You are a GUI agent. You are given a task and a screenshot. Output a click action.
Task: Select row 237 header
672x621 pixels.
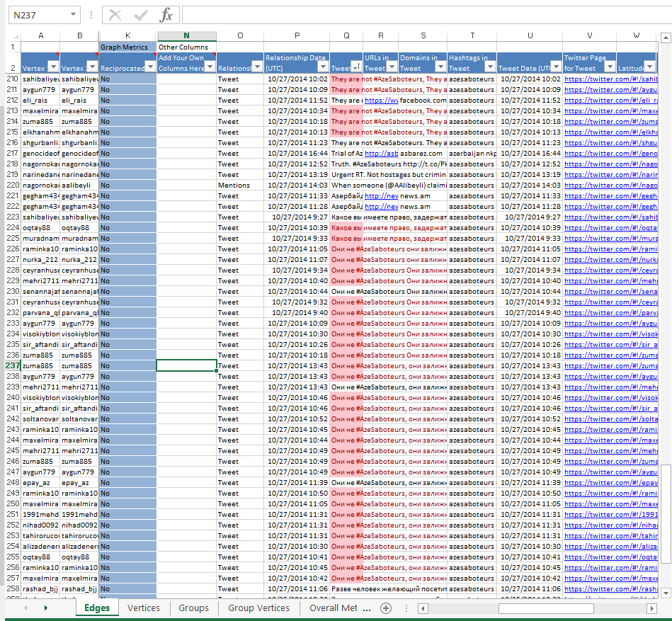13,365
